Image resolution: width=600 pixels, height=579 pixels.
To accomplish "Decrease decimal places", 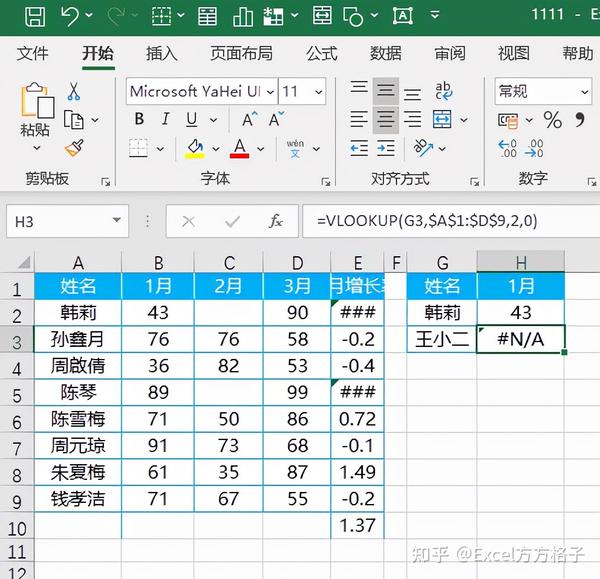I will coord(534,148).
